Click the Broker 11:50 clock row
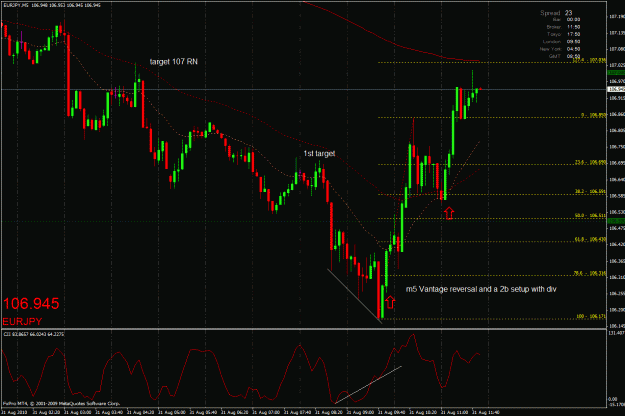 [x=563, y=27]
